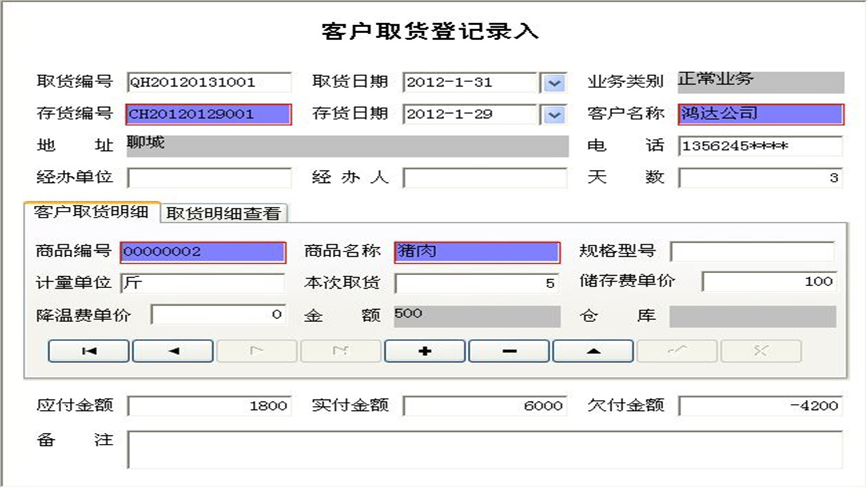Viewport: 868px width, 488px height.
Task: Click the last record navigation icon
Action: 340,350
